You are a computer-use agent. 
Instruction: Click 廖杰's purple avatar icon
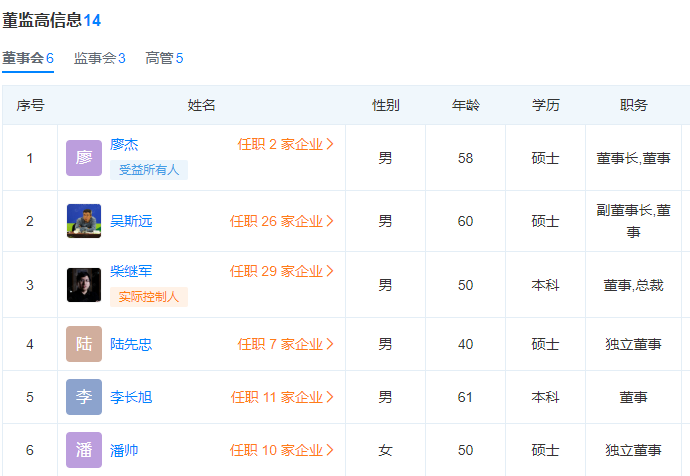coord(84,158)
